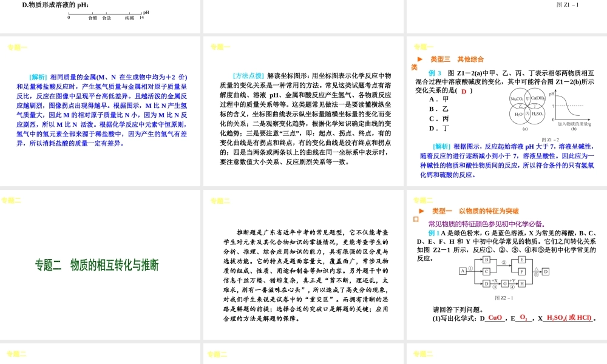This screenshot has width=607, height=364.
Task: Click the red answer H₂SO₄(或 HCl)
Action: click(569, 318)
